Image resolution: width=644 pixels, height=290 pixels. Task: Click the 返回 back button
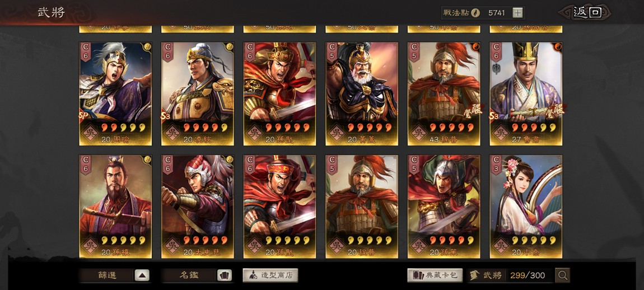(587, 12)
